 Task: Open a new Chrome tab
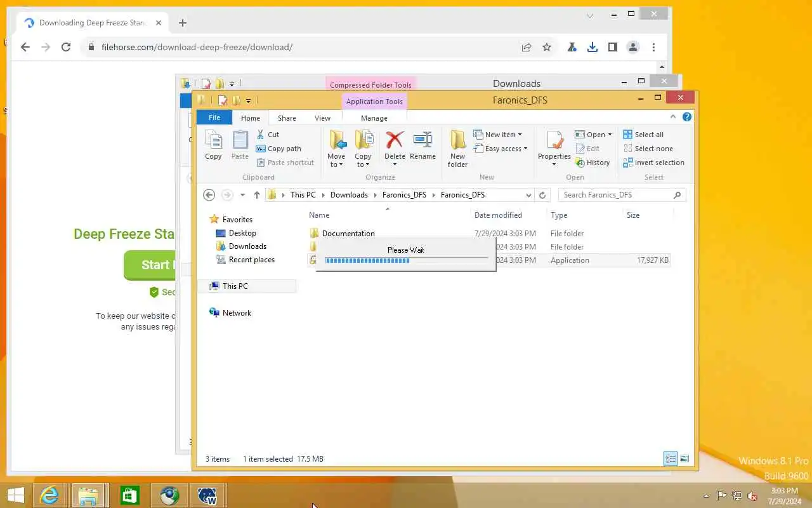click(x=183, y=23)
